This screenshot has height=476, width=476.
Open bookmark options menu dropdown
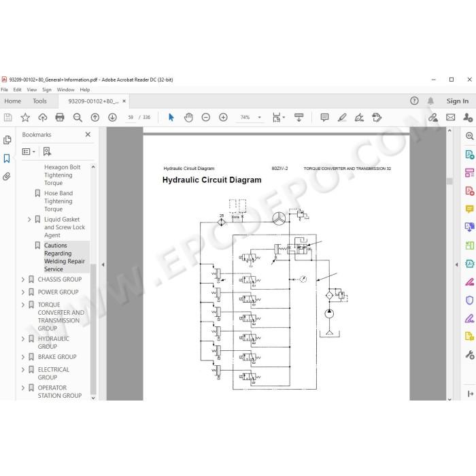(29, 152)
